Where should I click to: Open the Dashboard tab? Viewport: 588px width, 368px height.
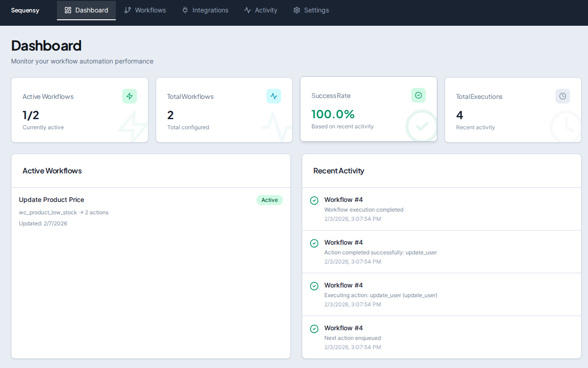click(86, 10)
